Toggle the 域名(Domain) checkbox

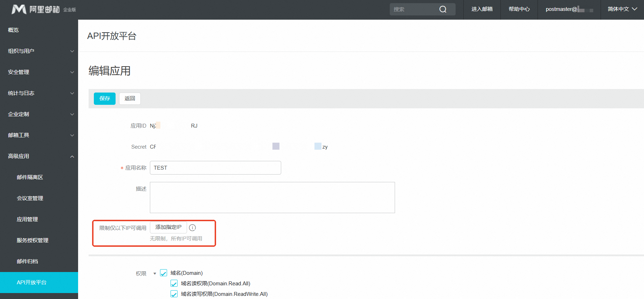[x=164, y=273]
